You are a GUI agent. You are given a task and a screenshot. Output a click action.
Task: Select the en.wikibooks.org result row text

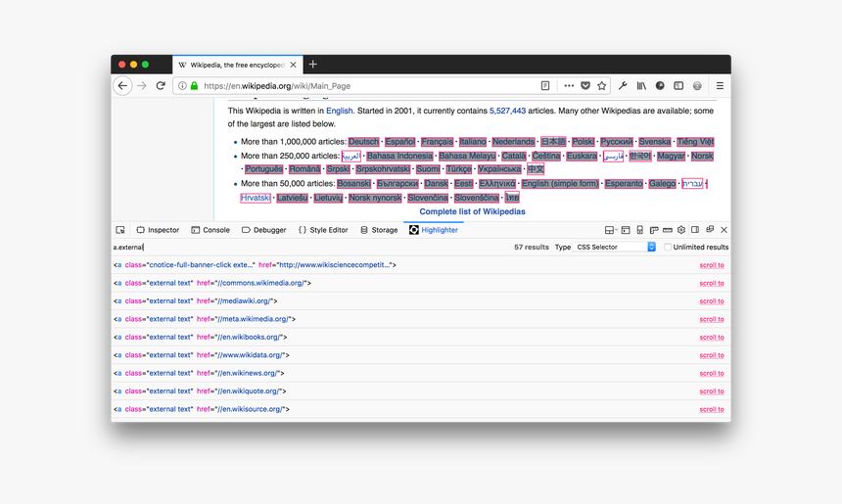[201, 337]
